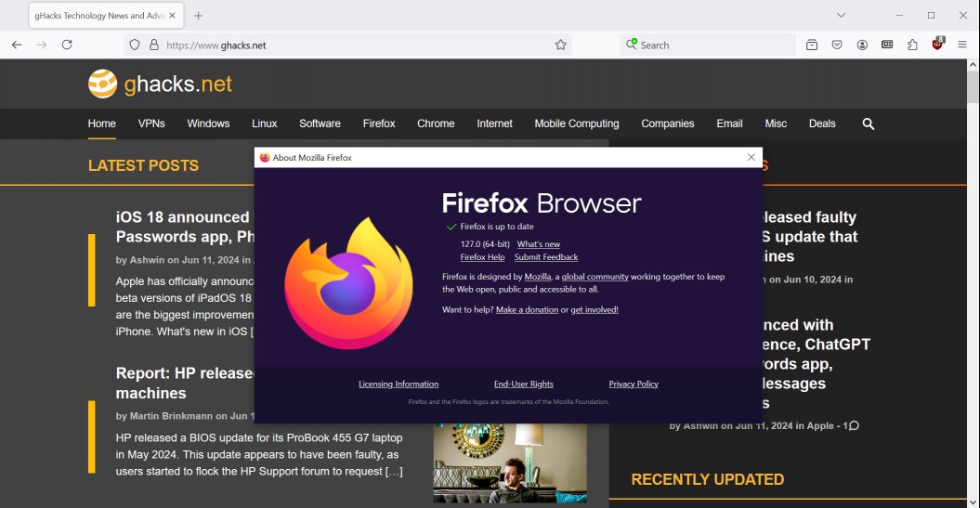Viewport: 980px width, 508px height.
Task: Click the forward navigation arrow
Action: 42,45
